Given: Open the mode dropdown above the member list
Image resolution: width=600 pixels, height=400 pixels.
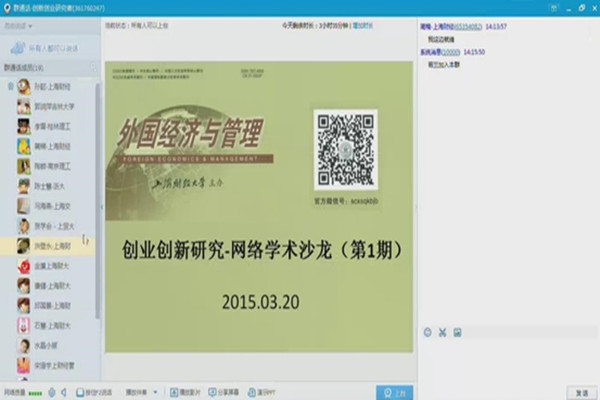Looking at the screenshot, I should (18, 26).
